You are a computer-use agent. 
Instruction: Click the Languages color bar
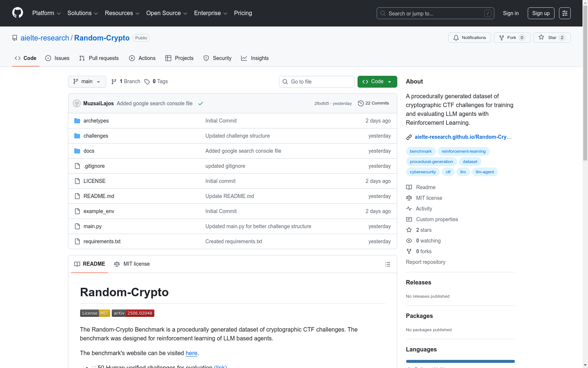[x=460, y=361]
